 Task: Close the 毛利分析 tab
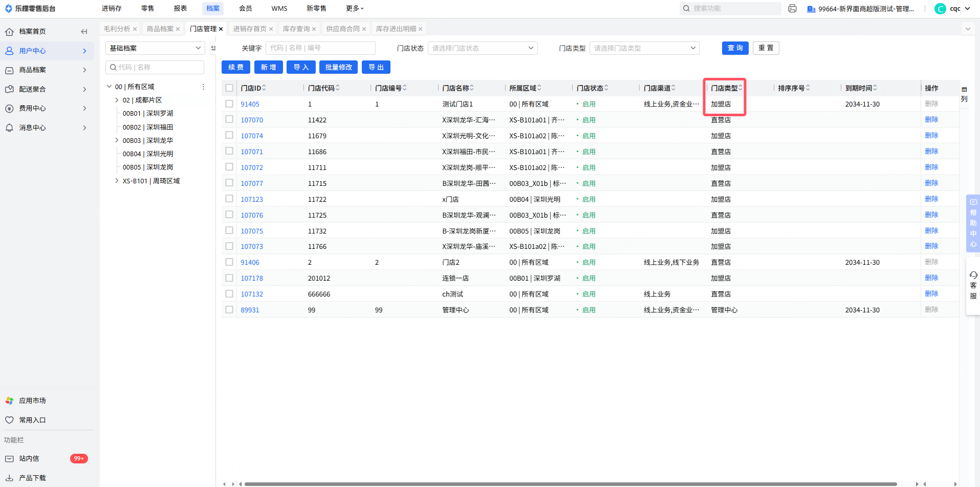coord(135,29)
